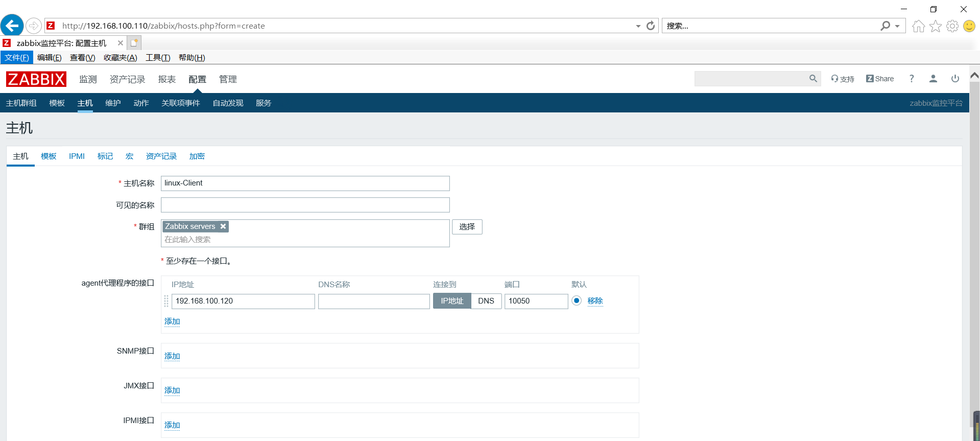Switch to the 标记 form tab
The image size is (980, 441).
coord(105,156)
